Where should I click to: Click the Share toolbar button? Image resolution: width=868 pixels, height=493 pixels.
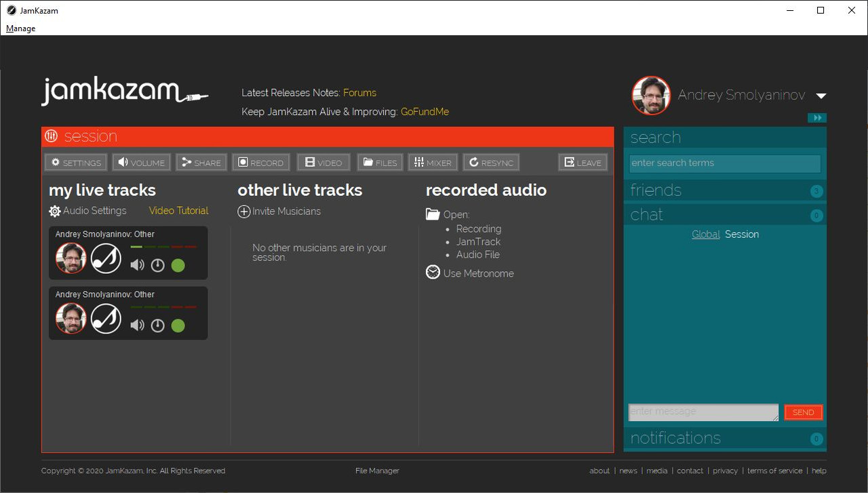coord(201,163)
